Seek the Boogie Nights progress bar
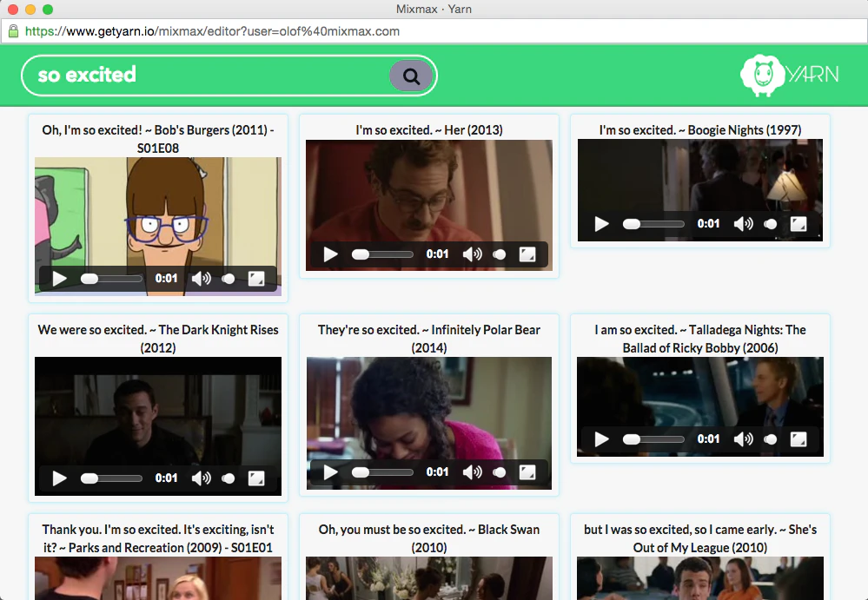Screen dimensions: 868x600 653,224
